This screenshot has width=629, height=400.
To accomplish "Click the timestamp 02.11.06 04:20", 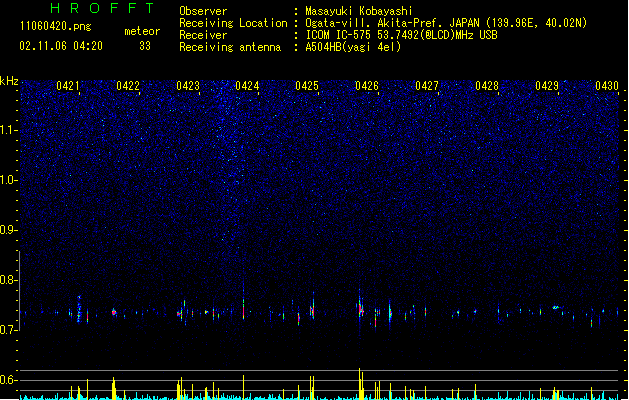I will [61, 46].
